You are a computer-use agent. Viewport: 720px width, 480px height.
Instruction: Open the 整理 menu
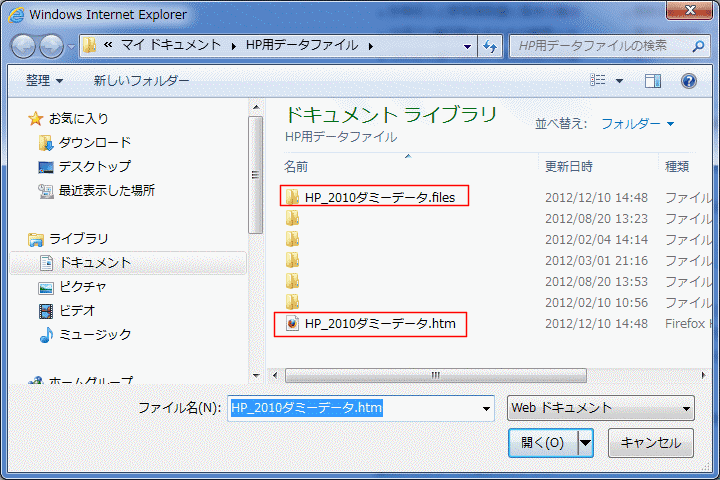coord(44,81)
